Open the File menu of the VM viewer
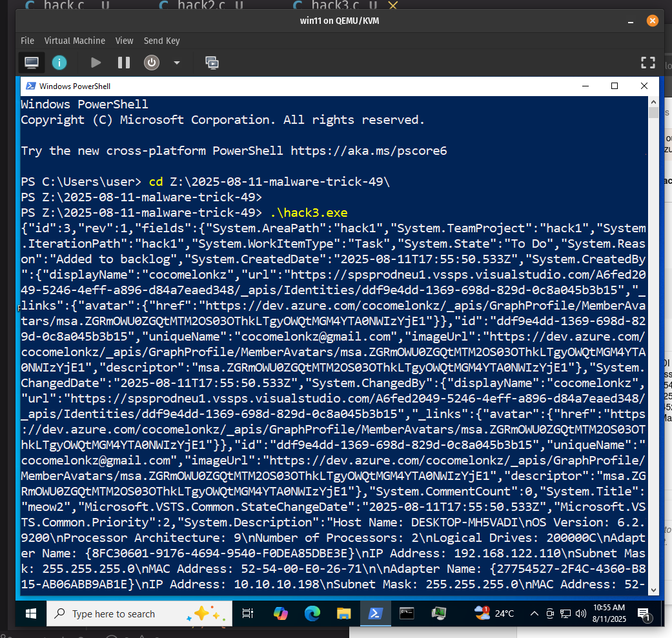Screen dimensions: 672x638 (x=27, y=41)
